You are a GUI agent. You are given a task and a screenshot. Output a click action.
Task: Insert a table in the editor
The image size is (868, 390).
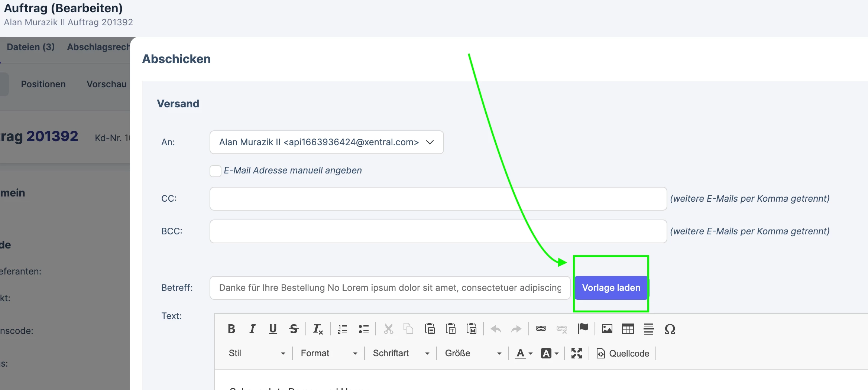[628, 329]
